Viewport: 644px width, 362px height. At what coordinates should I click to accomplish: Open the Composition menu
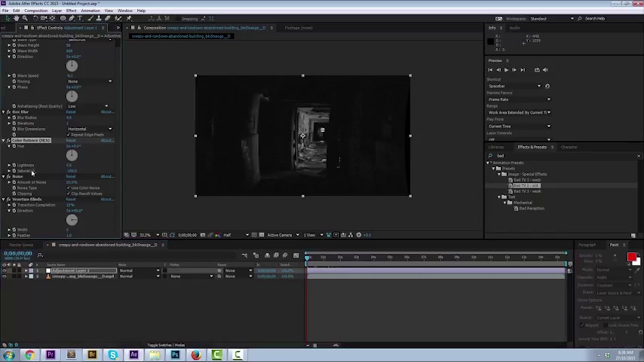36,11
